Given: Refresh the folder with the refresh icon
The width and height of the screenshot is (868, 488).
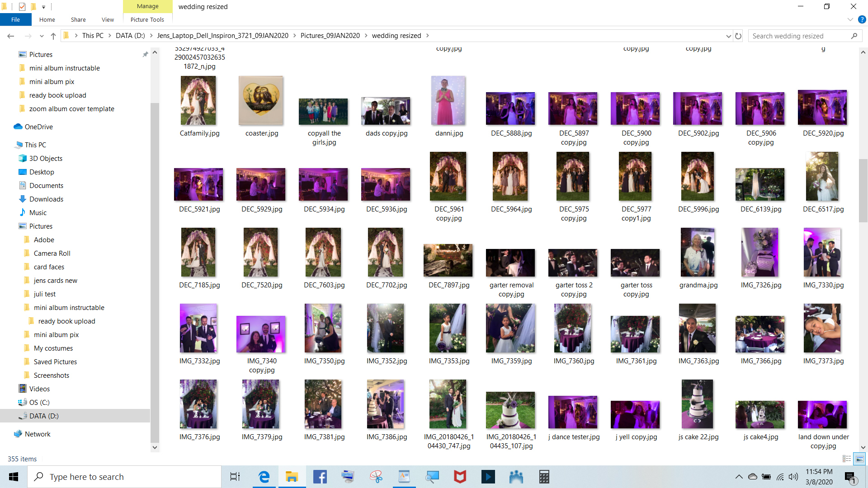Looking at the screenshot, I should point(738,36).
